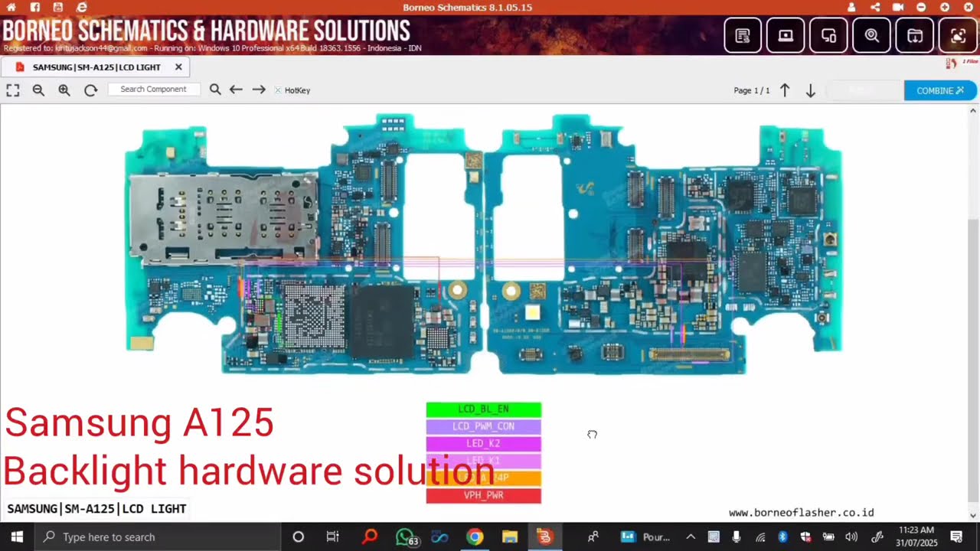Open Task View on taskbar
This screenshot has height=551, width=980.
tap(332, 536)
